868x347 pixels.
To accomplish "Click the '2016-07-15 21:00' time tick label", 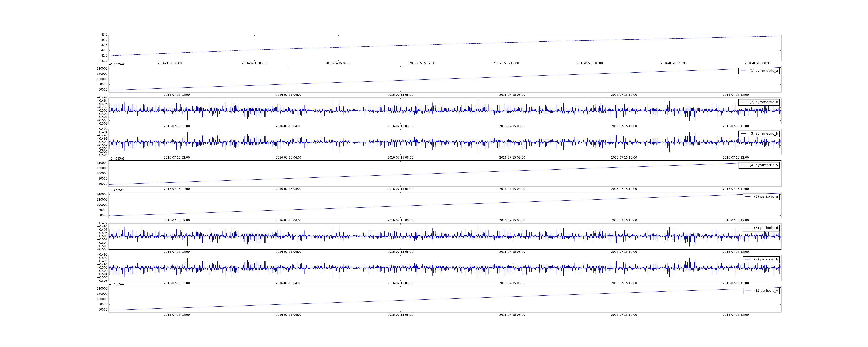I will pyautogui.click(x=674, y=63).
